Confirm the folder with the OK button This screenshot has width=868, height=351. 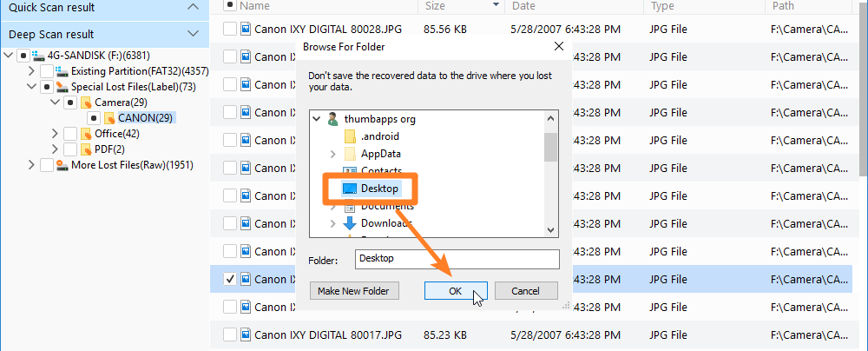tap(456, 290)
